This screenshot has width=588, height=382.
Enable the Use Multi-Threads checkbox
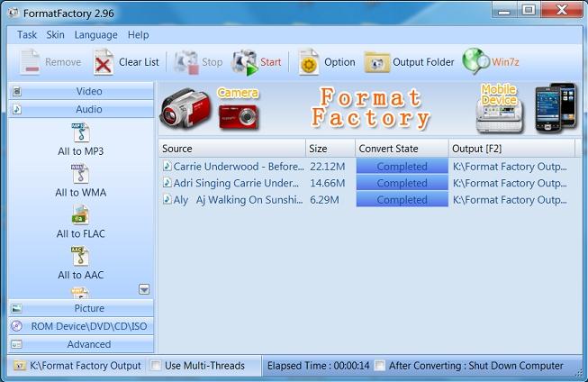(155, 365)
